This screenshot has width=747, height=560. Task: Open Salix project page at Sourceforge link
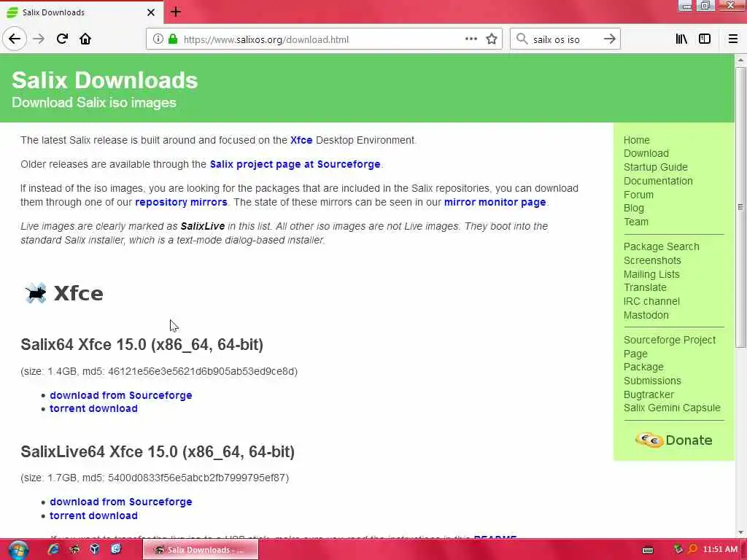[x=295, y=164]
